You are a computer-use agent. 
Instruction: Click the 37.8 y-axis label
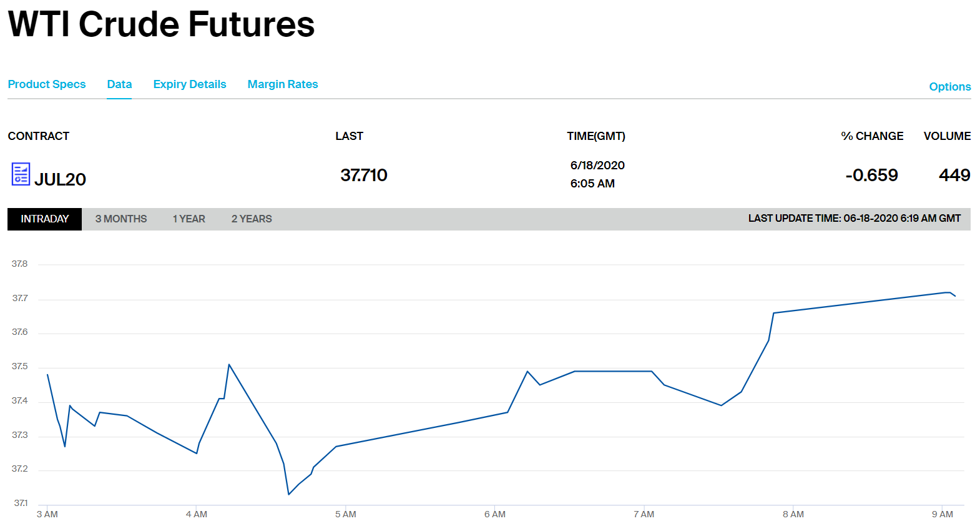pyautogui.click(x=19, y=264)
